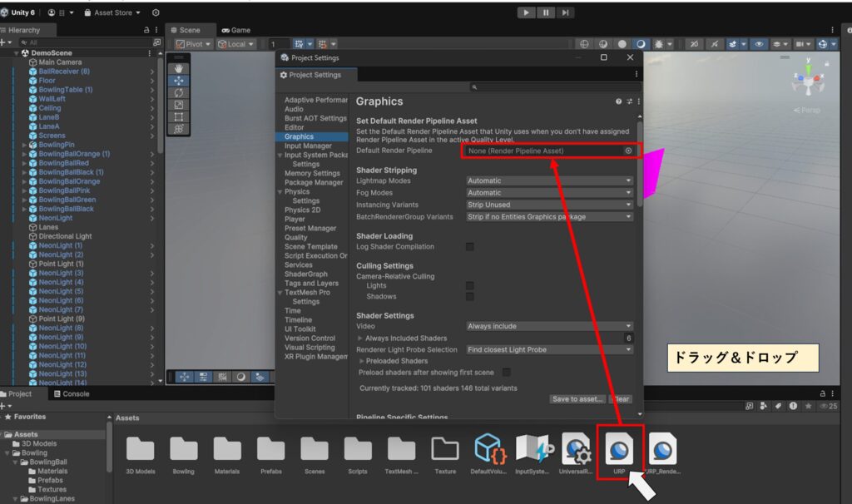Select Input Manager in settings list
Viewport: 852px width, 504px height.
pos(308,146)
